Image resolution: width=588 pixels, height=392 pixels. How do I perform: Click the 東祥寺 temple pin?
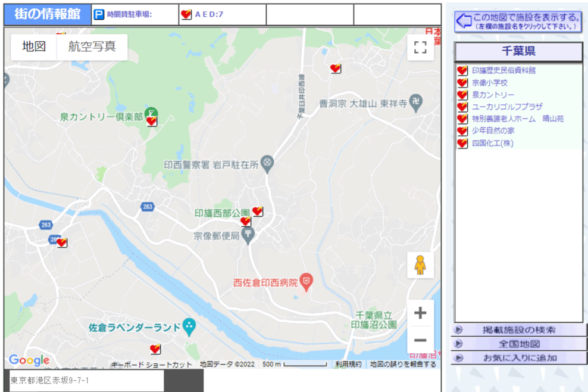(416, 102)
